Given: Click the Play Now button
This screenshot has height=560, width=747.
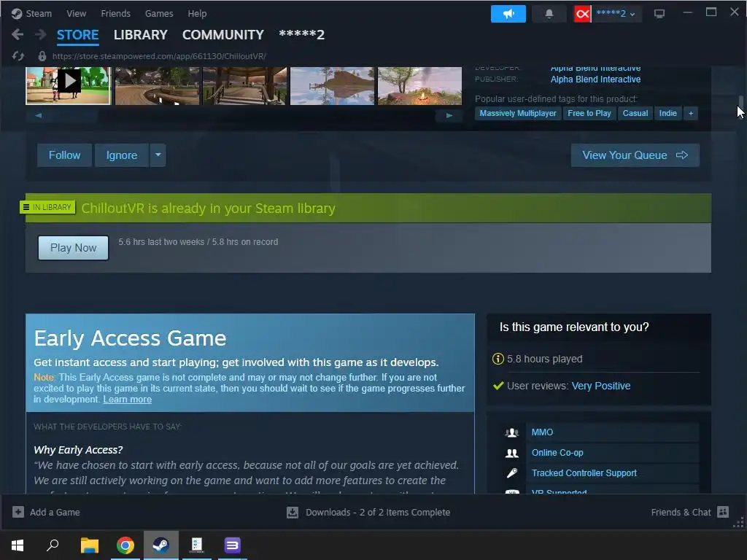Looking at the screenshot, I should click(74, 248).
